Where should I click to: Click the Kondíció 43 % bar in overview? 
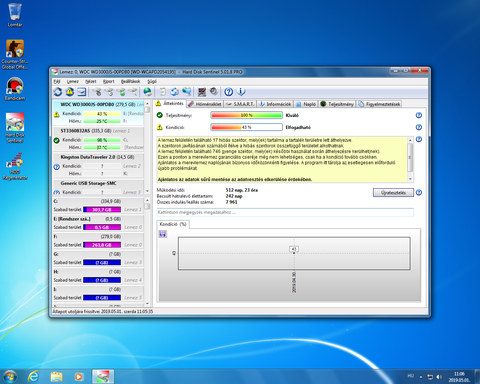[247, 127]
